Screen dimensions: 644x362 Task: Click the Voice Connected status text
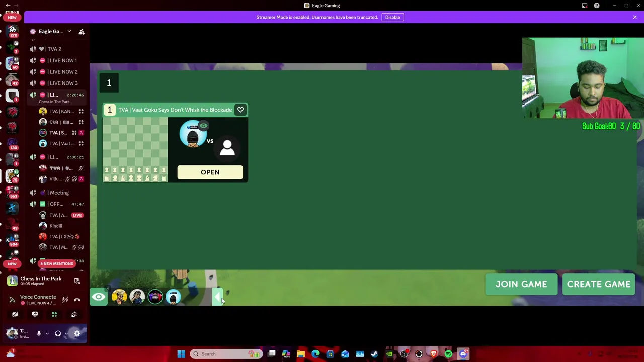click(x=38, y=297)
